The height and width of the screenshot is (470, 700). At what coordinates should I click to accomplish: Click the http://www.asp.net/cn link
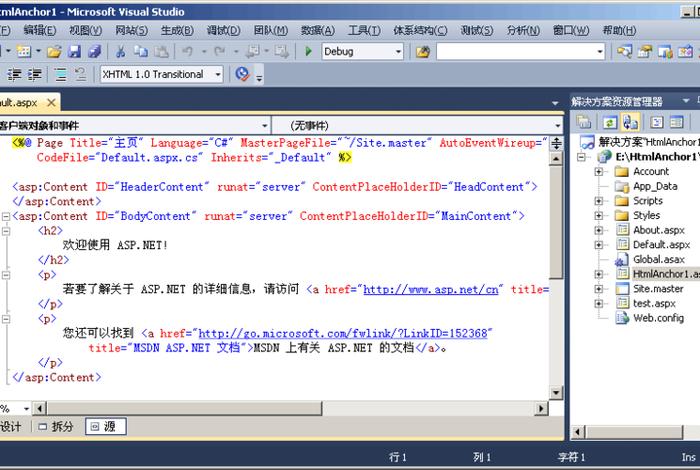[430, 290]
